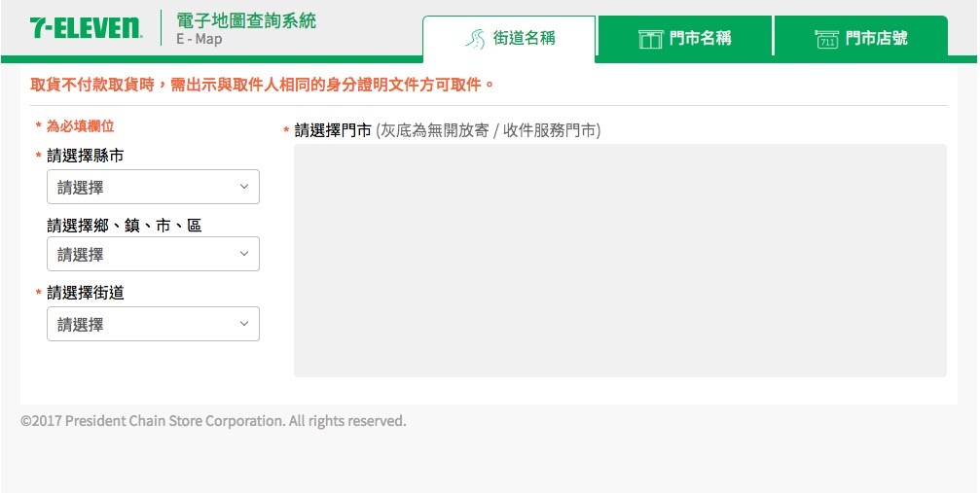Click the storefront icon beside 門市名稱
The width and height of the screenshot is (980, 493).
pyautogui.click(x=650, y=39)
